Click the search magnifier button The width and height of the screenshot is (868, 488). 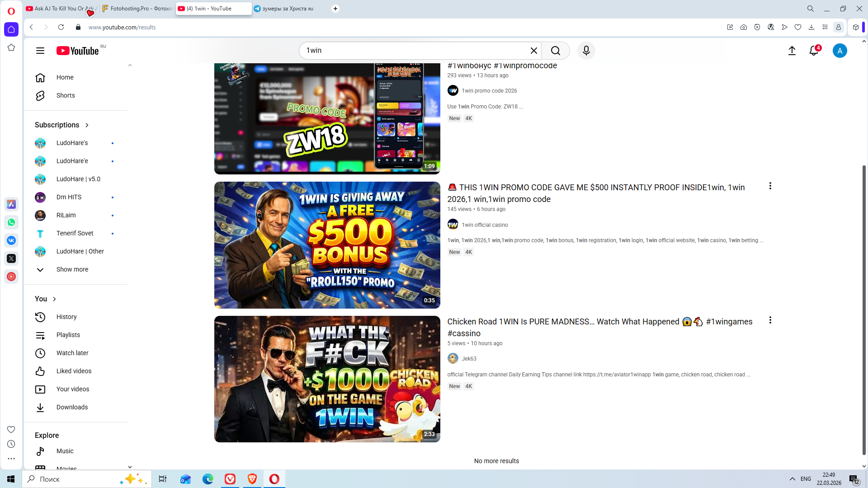coord(556,51)
